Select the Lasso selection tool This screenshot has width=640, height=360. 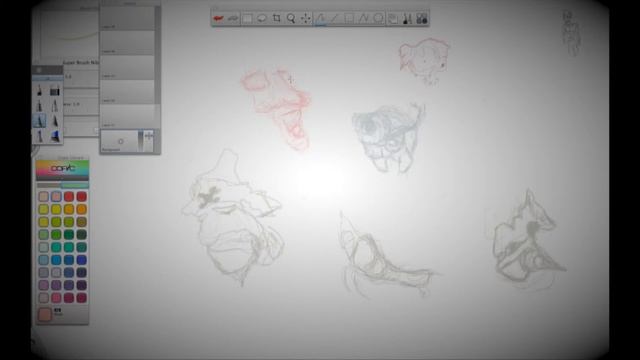coord(262,18)
